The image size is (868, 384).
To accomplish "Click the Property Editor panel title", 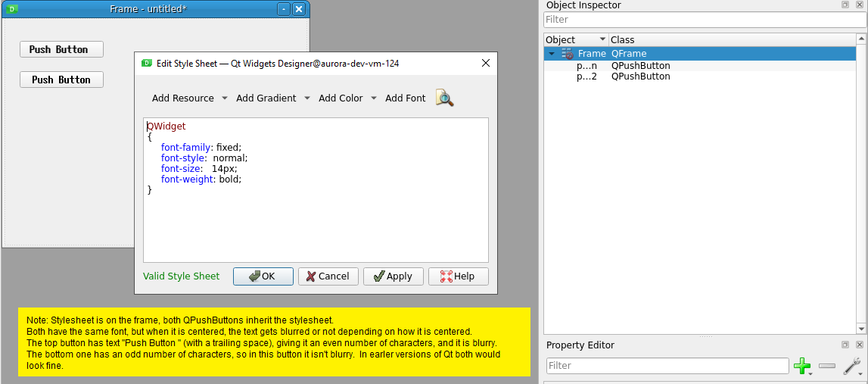I will click(580, 345).
